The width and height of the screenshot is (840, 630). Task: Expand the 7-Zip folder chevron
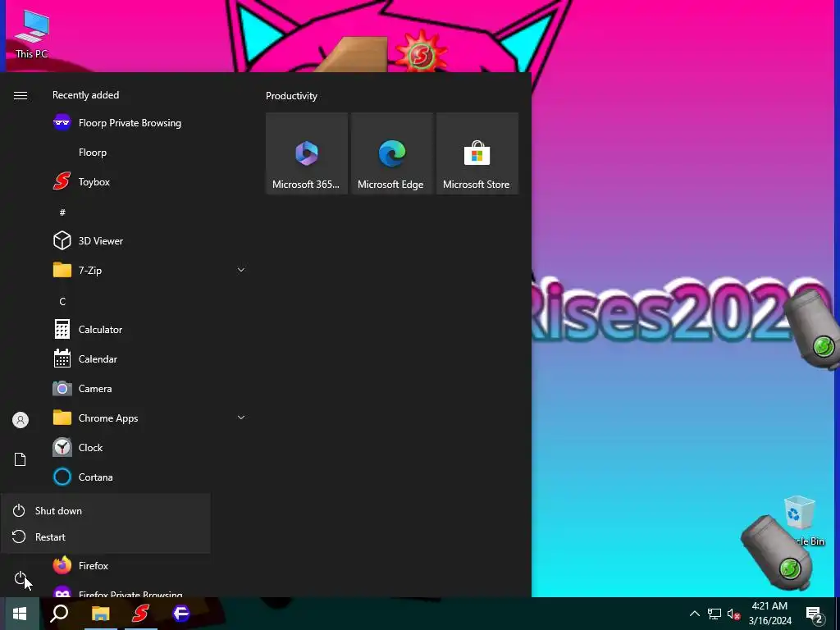click(241, 270)
